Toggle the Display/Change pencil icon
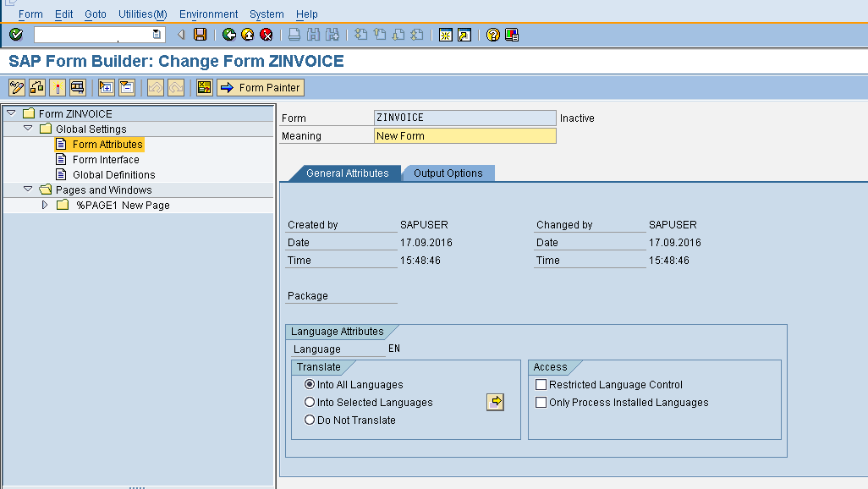 pos(15,87)
